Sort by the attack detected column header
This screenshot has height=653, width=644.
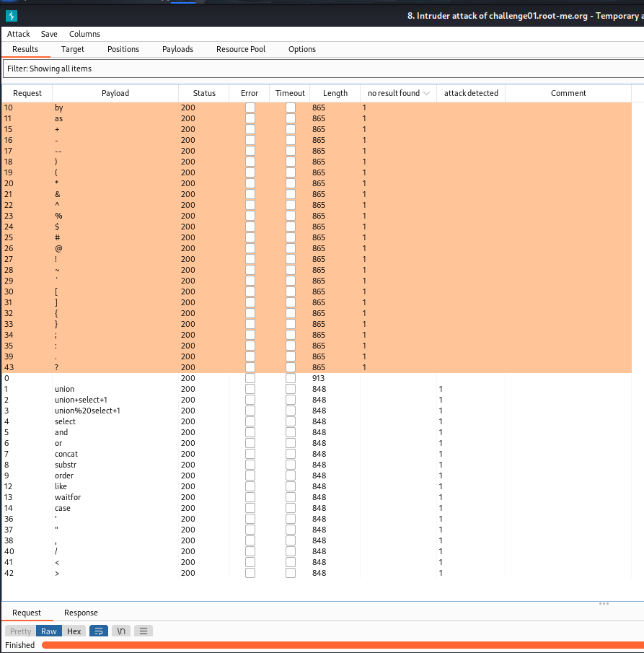471,93
